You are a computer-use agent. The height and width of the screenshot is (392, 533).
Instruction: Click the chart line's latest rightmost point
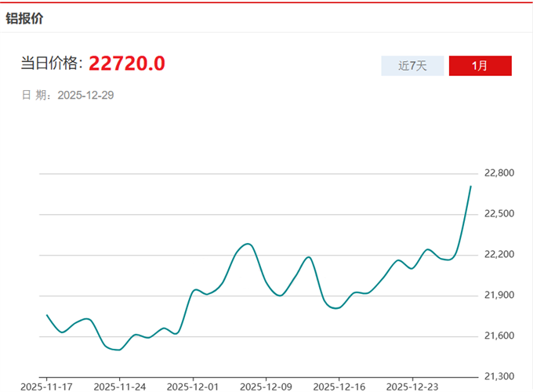(x=470, y=186)
